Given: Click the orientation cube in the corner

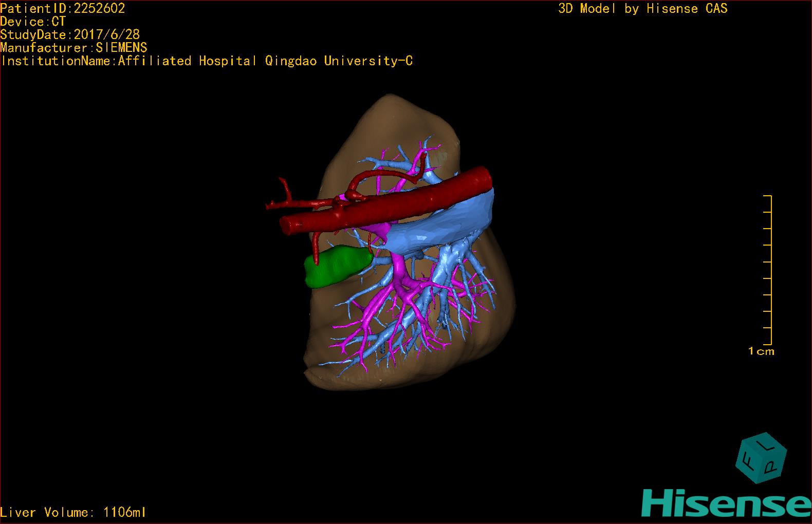Looking at the screenshot, I should tap(761, 458).
